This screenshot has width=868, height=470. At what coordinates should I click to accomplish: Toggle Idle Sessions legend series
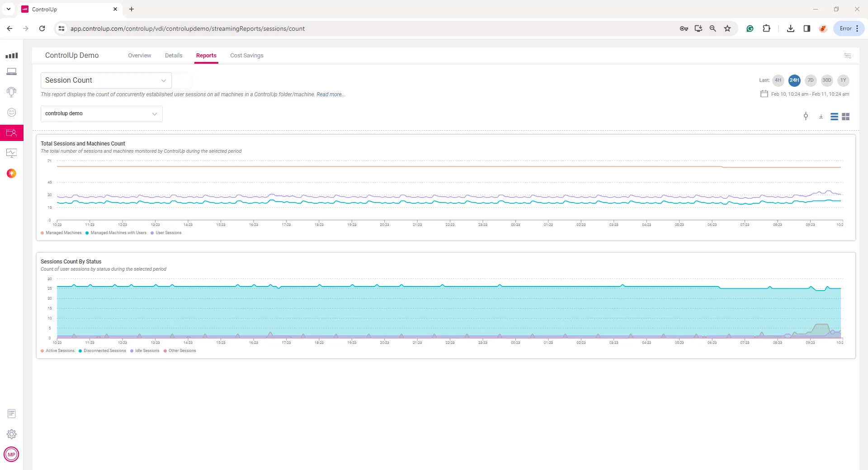[145, 351]
